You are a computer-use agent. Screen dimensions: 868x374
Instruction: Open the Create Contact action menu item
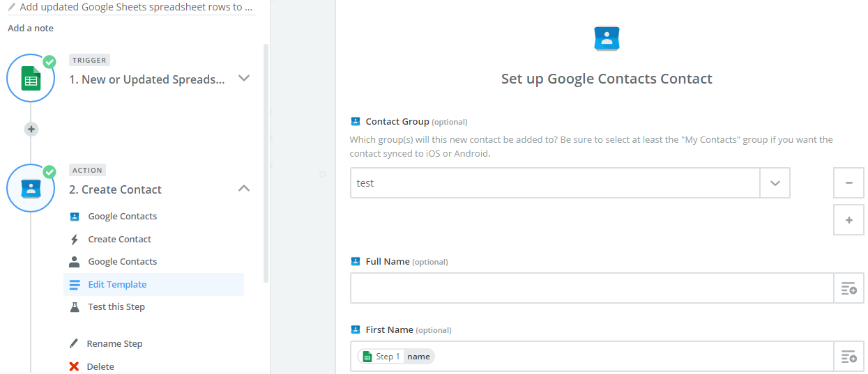120,239
